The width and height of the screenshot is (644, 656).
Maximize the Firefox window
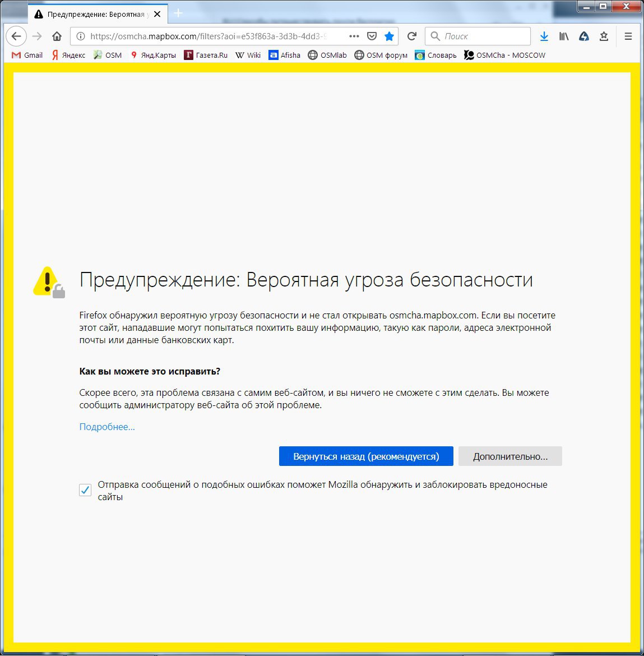(603, 6)
